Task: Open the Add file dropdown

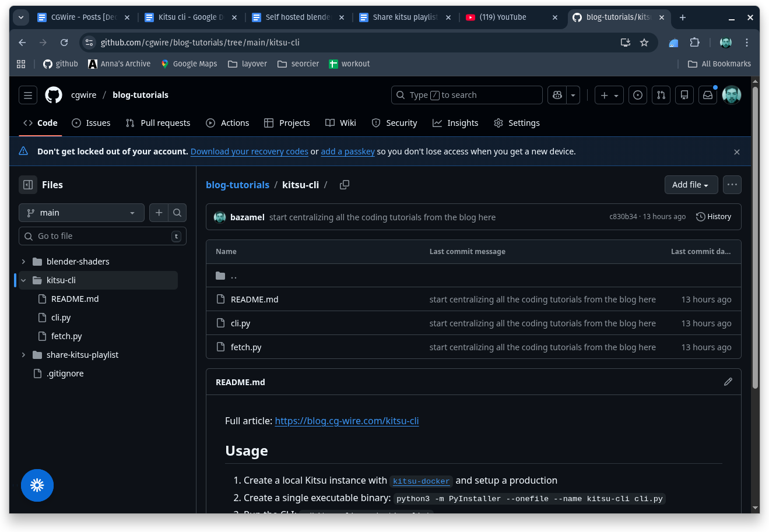Action: pos(691,184)
